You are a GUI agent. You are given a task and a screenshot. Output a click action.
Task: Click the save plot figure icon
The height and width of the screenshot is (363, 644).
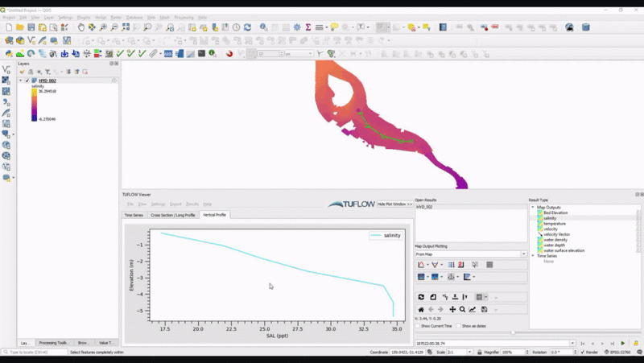[482, 309]
